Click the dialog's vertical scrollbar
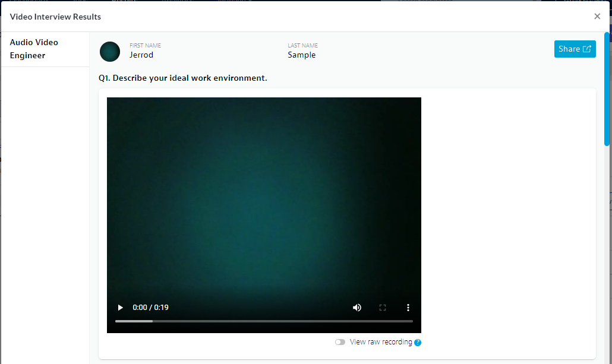 [x=607, y=89]
